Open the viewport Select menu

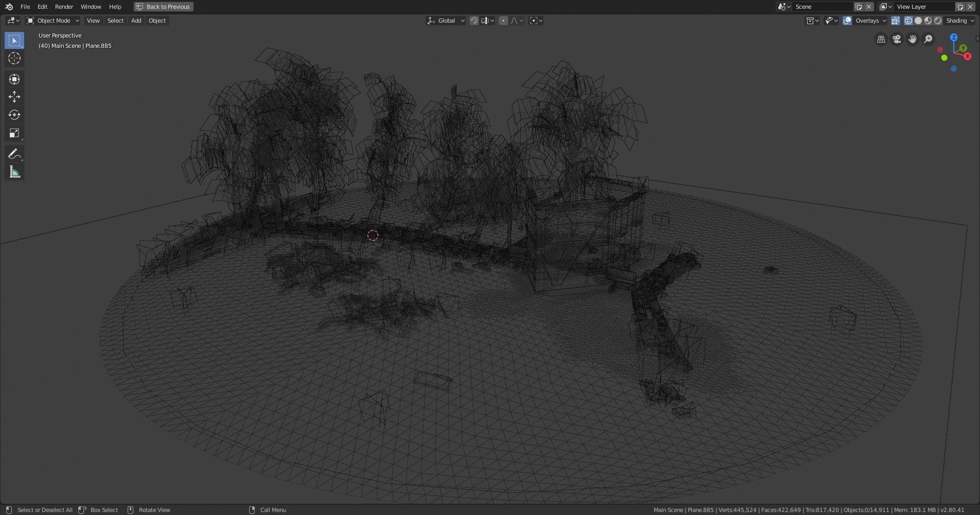point(115,21)
